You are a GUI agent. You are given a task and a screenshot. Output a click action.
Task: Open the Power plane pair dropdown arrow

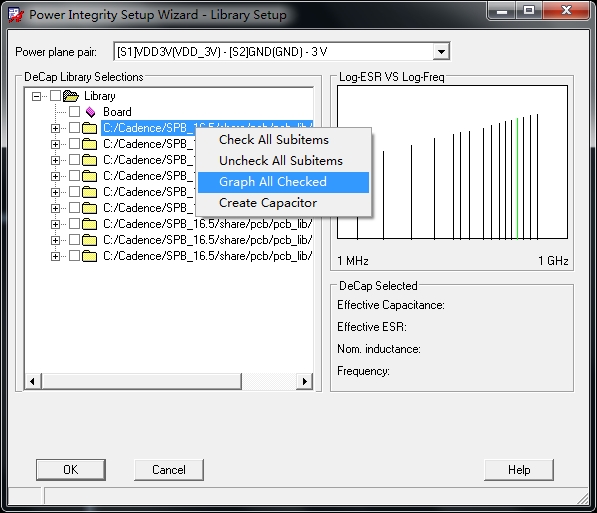tap(441, 51)
